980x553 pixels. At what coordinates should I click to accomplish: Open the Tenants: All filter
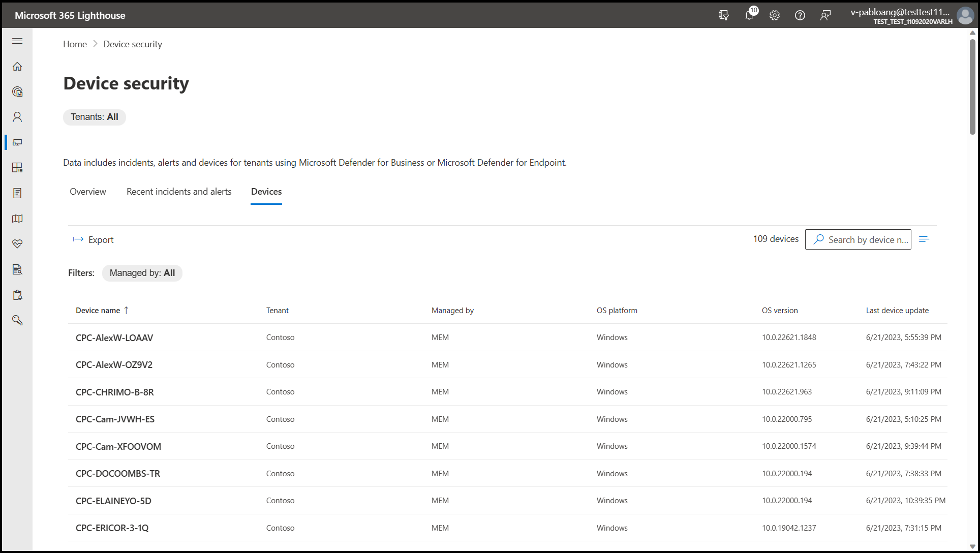click(95, 117)
